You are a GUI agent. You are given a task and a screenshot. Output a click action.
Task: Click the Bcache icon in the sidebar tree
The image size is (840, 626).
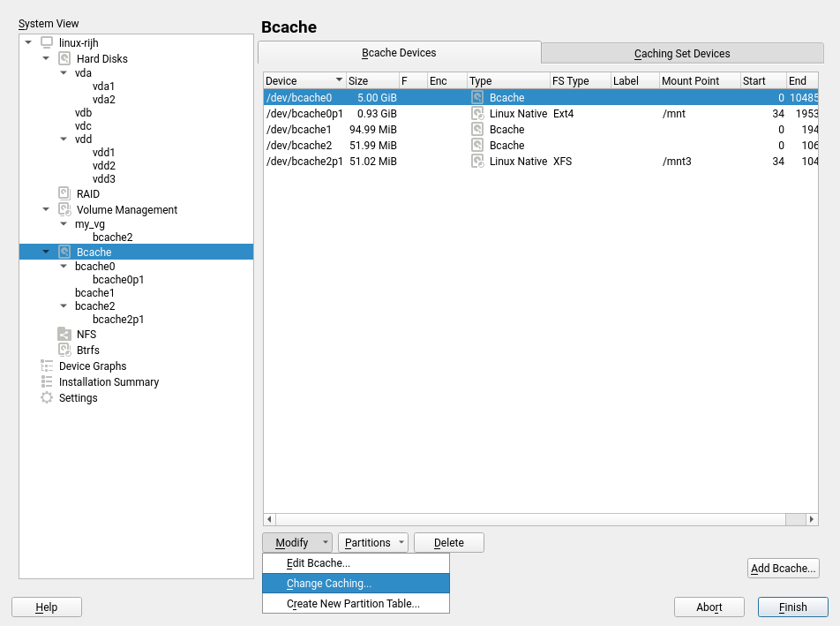click(x=64, y=251)
